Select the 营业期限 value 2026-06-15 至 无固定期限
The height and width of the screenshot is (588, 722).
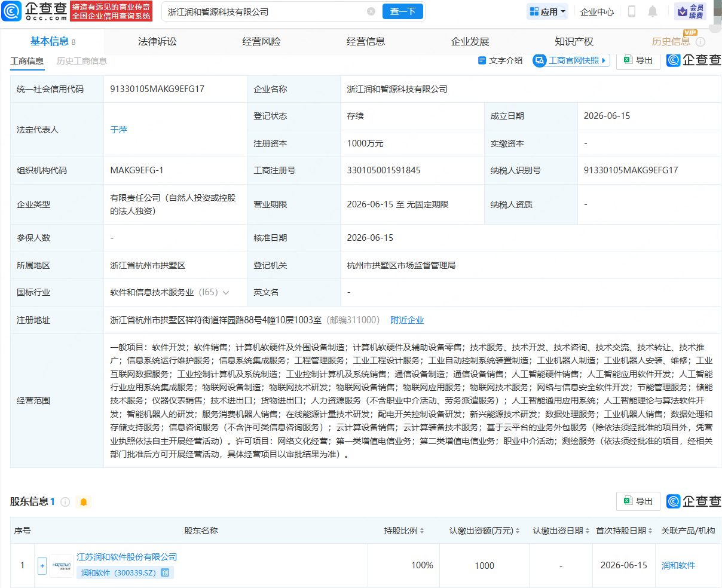click(x=397, y=204)
